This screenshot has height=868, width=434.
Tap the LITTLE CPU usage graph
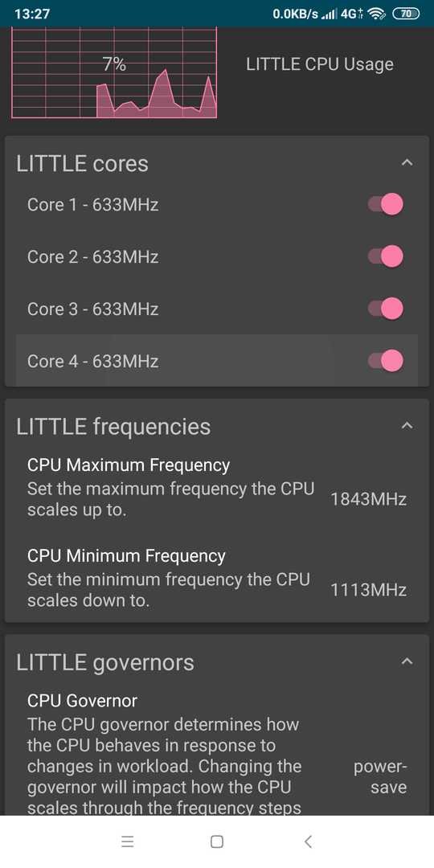coord(114,72)
